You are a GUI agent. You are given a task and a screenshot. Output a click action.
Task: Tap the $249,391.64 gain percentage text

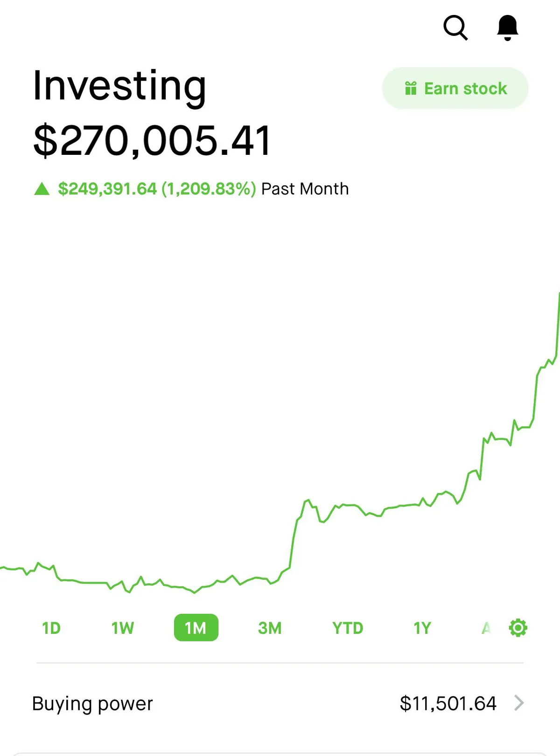pyautogui.click(x=157, y=189)
